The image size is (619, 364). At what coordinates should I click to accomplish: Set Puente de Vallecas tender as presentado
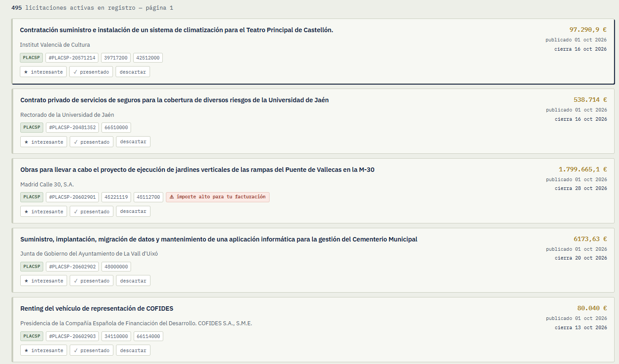tap(91, 212)
